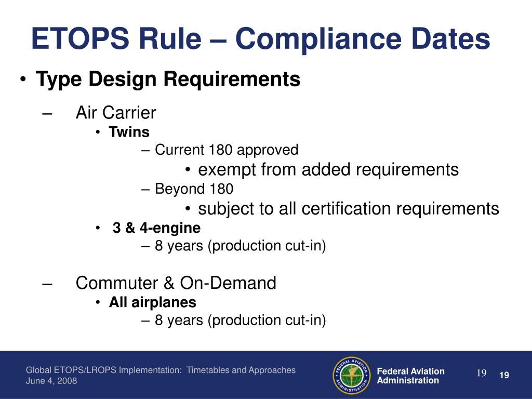
Task: Select the slide title 'ETOPS Rule – Compliance Dates'
Action: (x=261, y=38)
